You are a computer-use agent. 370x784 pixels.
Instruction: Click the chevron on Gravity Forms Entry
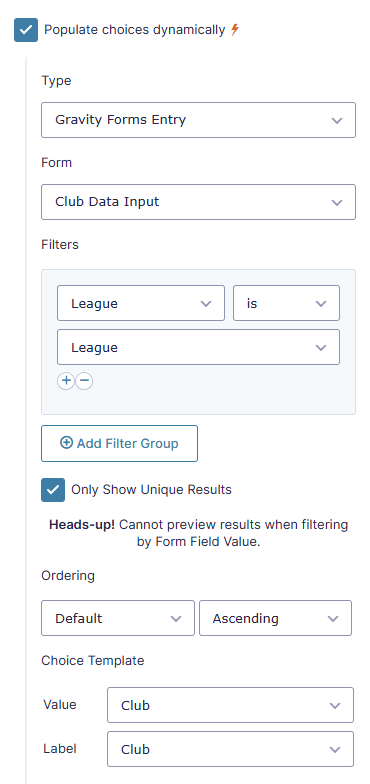point(337,120)
